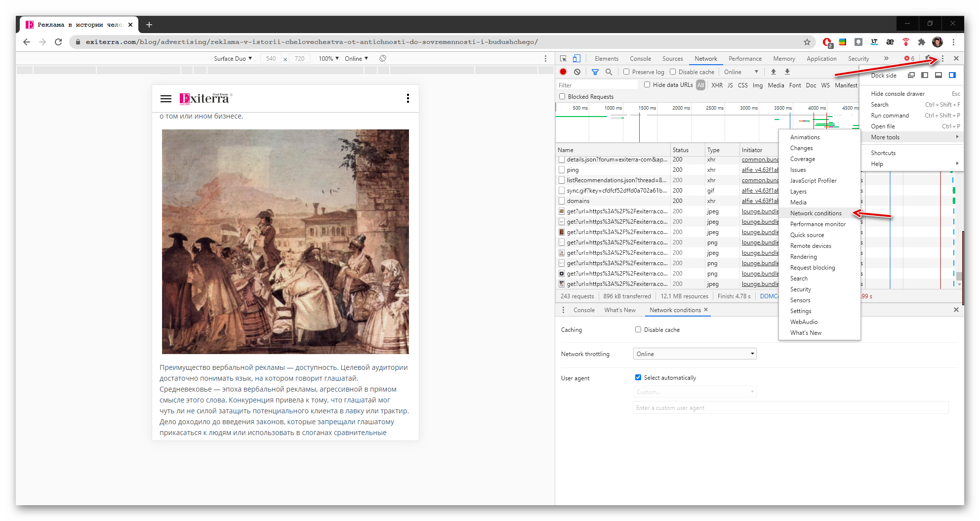Click the import HAR upload arrow
Image resolution: width=980 pixels, height=521 pixels.
[x=774, y=72]
